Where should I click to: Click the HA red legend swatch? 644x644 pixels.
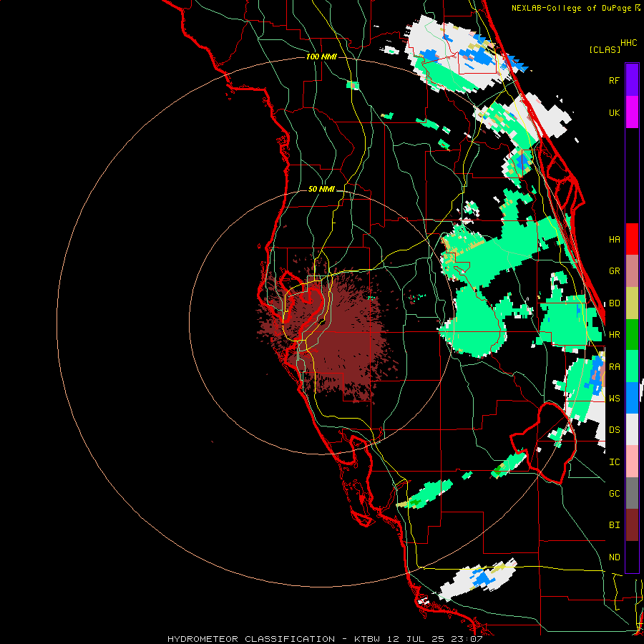tap(632, 239)
